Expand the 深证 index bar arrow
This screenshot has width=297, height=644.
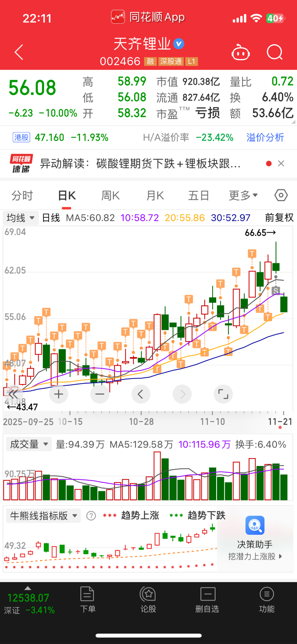point(27,588)
